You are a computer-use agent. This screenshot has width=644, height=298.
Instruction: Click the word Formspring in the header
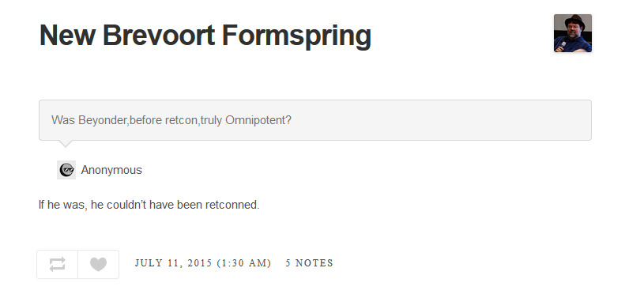coord(296,36)
